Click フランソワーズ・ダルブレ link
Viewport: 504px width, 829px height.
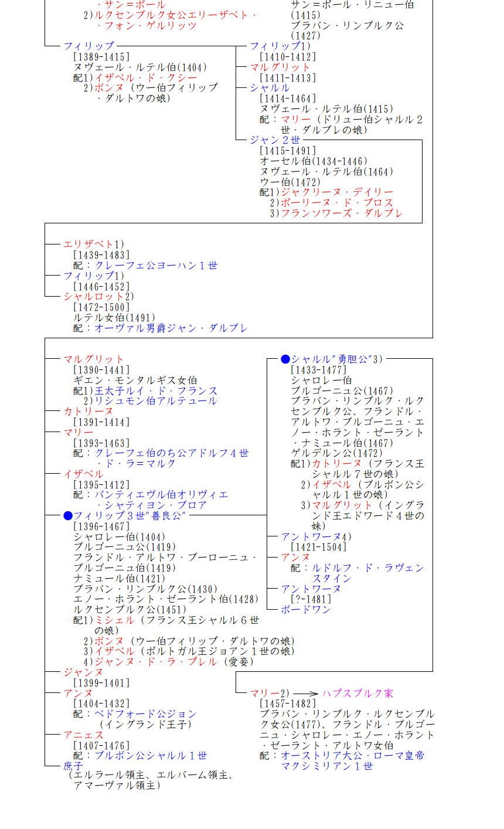[x=342, y=213]
